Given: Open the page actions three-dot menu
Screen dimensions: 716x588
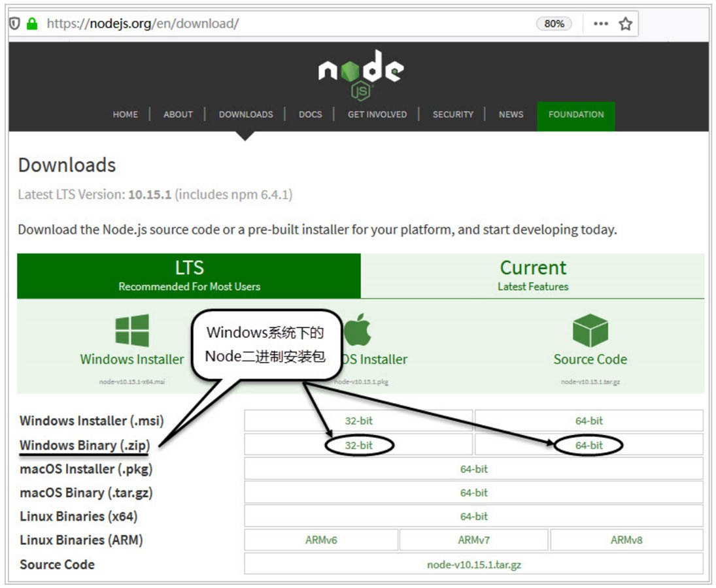Looking at the screenshot, I should pos(600,24).
